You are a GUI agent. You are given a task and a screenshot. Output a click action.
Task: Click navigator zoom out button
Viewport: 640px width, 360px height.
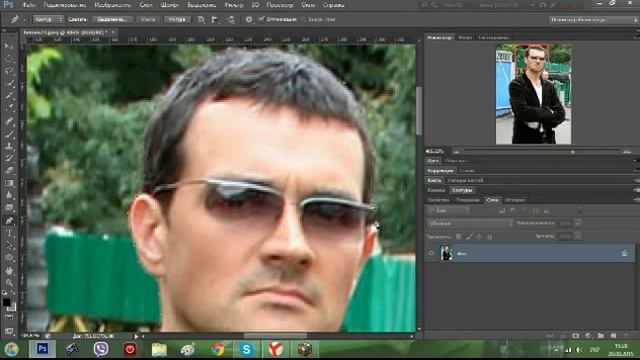(x=456, y=152)
